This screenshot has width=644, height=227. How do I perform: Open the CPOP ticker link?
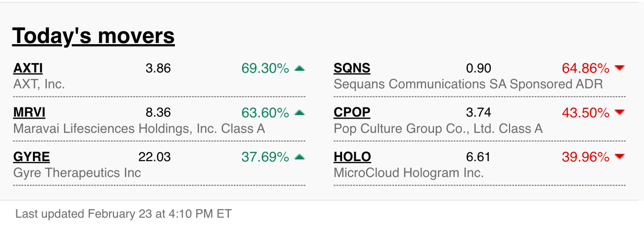point(352,113)
